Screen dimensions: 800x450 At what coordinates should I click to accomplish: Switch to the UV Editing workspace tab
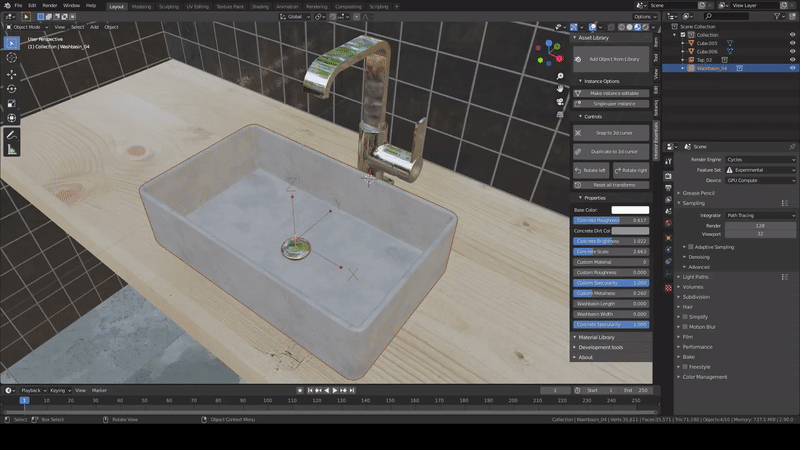click(x=197, y=7)
